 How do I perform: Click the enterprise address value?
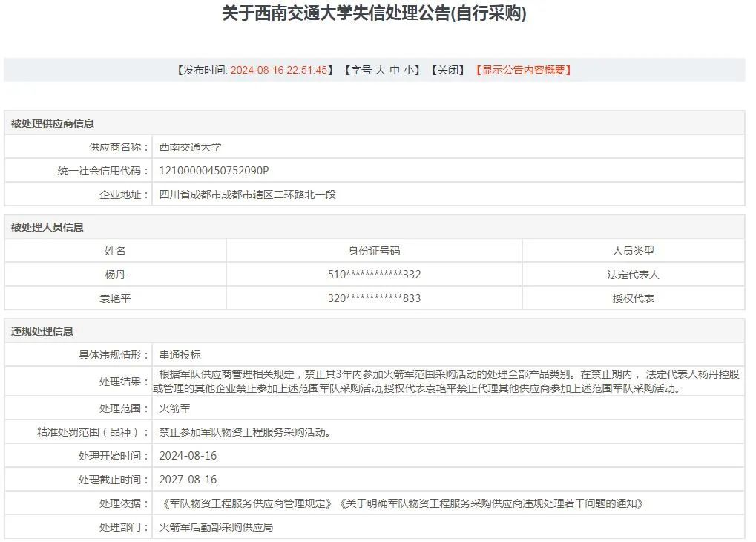(247, 195)
